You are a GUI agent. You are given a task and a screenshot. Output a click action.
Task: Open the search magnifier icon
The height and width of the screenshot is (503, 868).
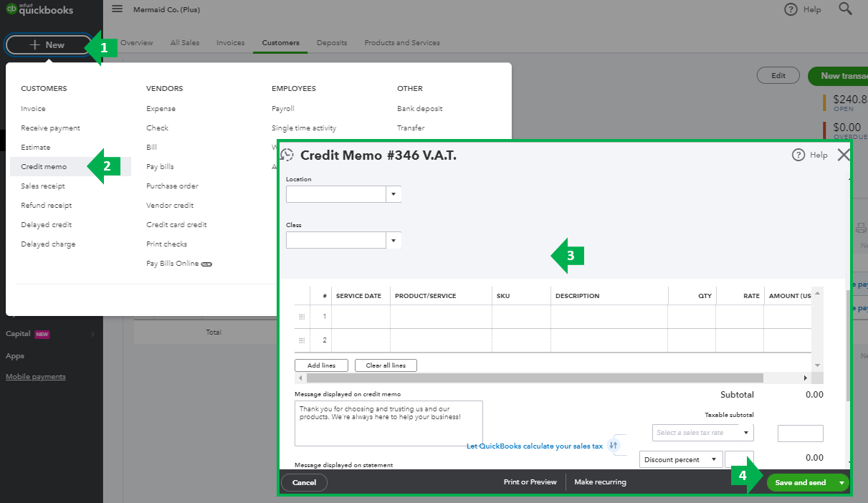(x=845, y=9)
